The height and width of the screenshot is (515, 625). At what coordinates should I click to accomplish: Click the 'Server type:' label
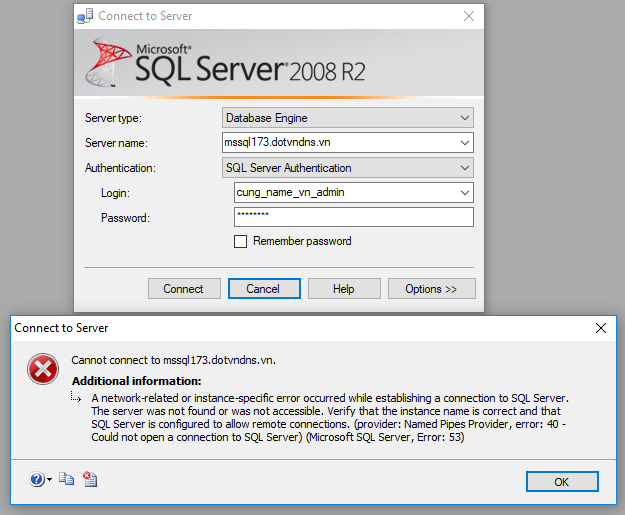coord(113,118)
